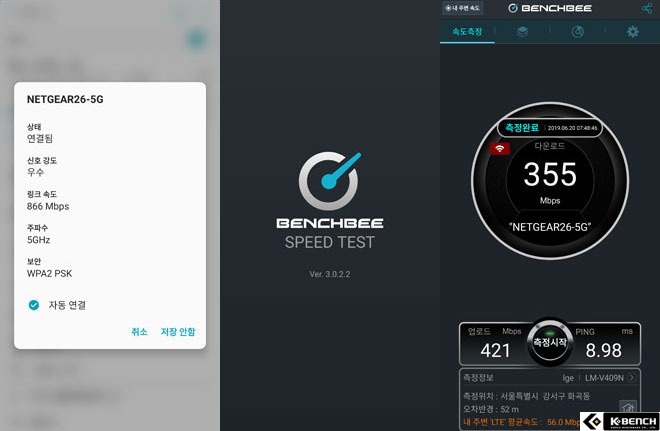Select the 866 Mbps link speed value

(48, 206)
